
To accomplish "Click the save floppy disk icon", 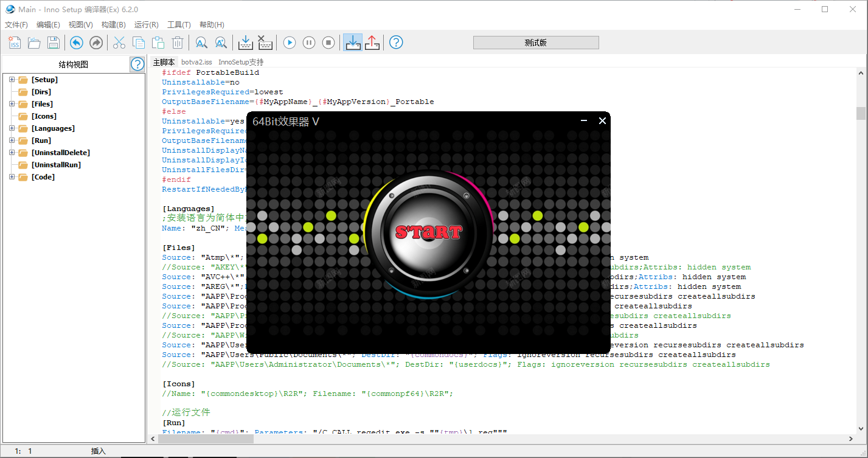I will [x=54, y=43].
